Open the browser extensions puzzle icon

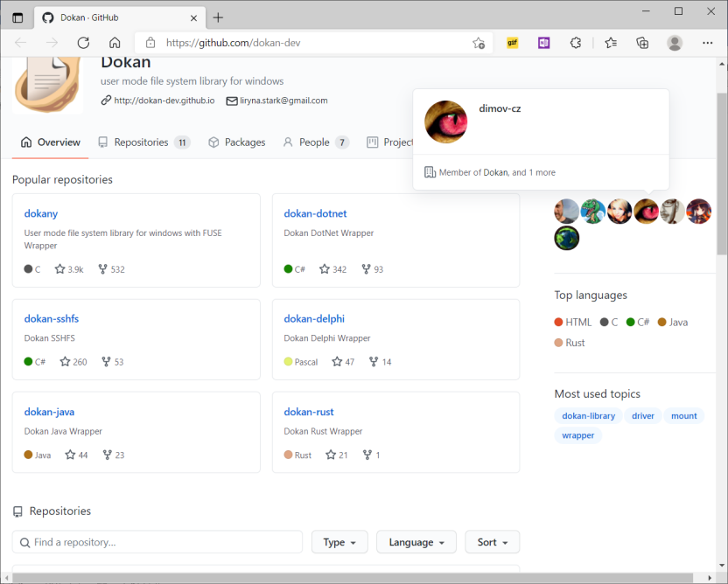click(576, 43)
